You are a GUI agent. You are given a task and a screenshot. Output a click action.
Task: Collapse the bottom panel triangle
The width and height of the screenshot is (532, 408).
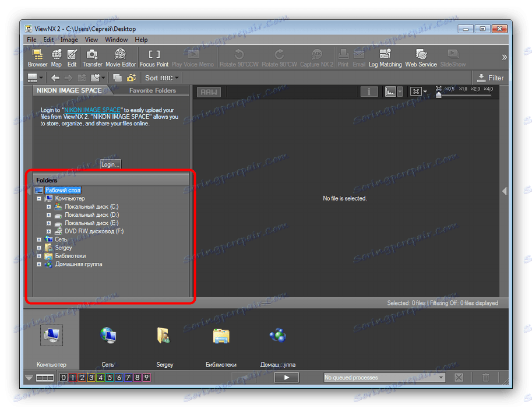click(29, 378)
